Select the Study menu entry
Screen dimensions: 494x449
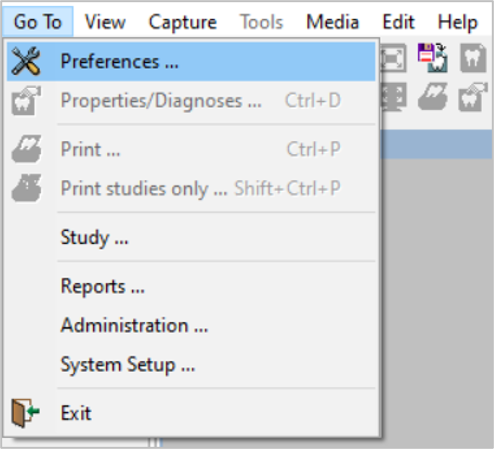pos(191,237)
